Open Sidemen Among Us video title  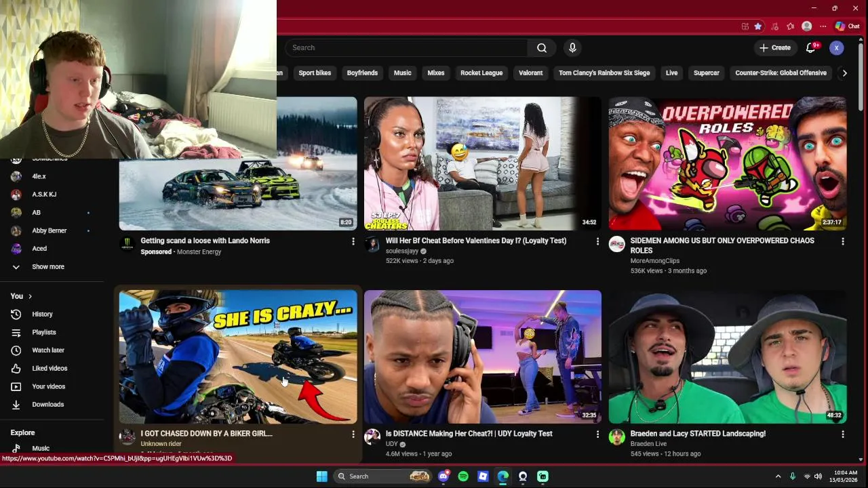tap(722, 245)
